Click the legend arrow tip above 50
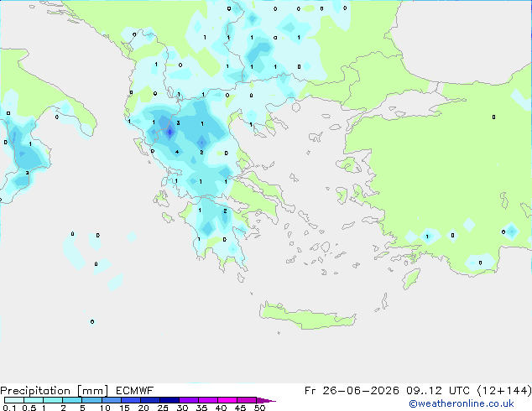Image resolution: width=532 pixels, height=411 pixels. 266,400
